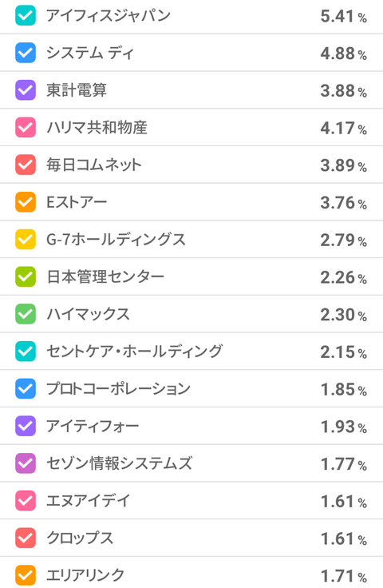Select the 東計電算 stock name
383x588 pixels.
pyautogui.click(x=77, y=90)
